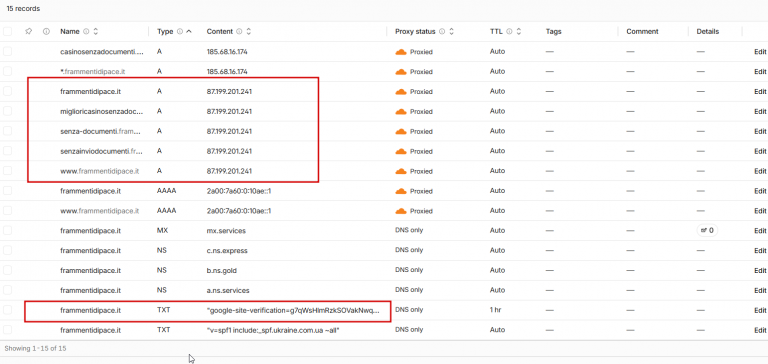Image resolution: width=768 pixels, height=364 pixels.
Task: Edit the spf1 TXT record
Action: [x=760, y=330]
